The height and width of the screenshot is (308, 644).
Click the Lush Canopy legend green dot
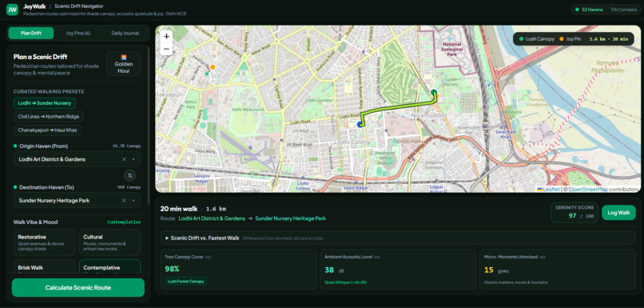521,39
